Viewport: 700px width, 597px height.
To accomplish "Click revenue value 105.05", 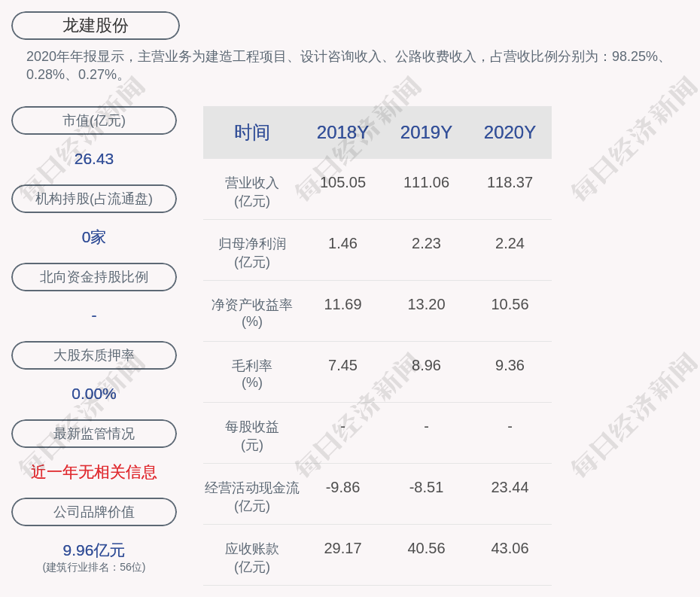I will tap(342, 183).
